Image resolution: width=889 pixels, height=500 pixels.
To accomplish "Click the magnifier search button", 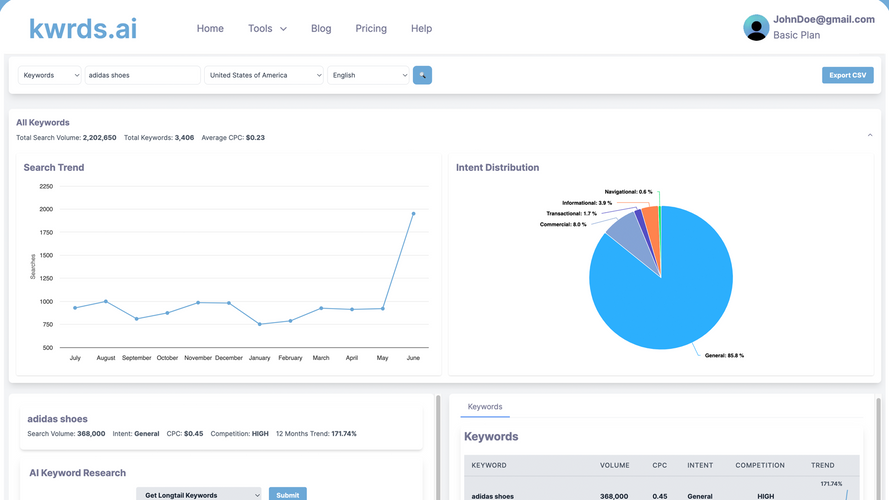I will [x=422, y=75].
